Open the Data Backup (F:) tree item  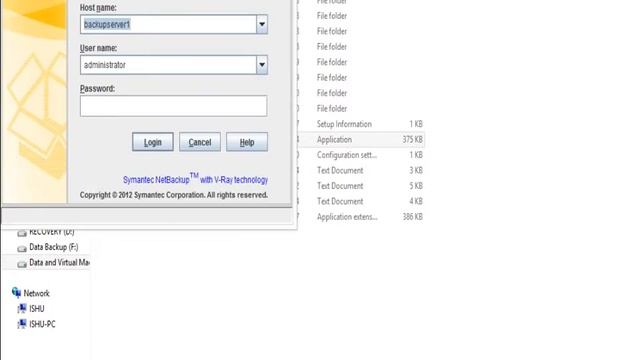pyautogui.click(x=53, y=247)
